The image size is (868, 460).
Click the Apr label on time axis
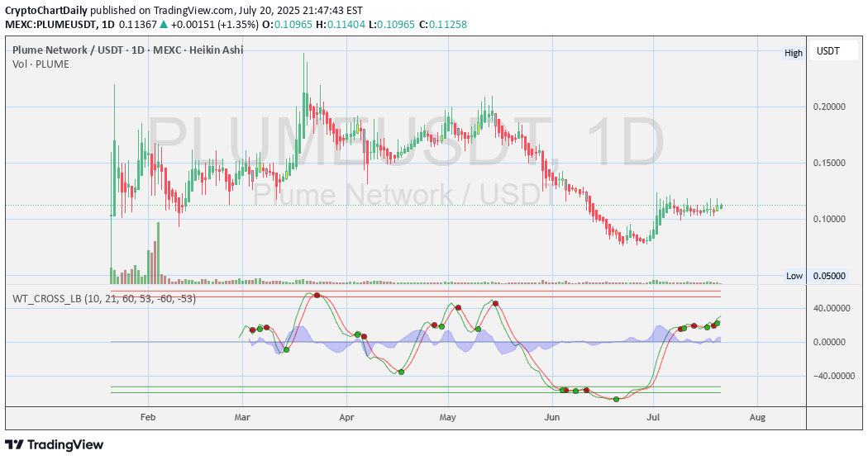(346, 417)
